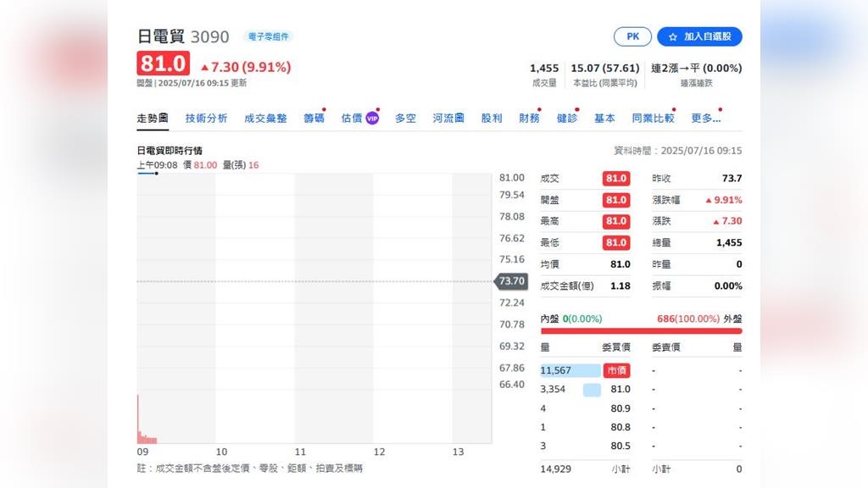The width and height of the screenshot is (868, 488).
Task: Click the red 內盤/外盤 ratio bar
Action: coord(641,331)
